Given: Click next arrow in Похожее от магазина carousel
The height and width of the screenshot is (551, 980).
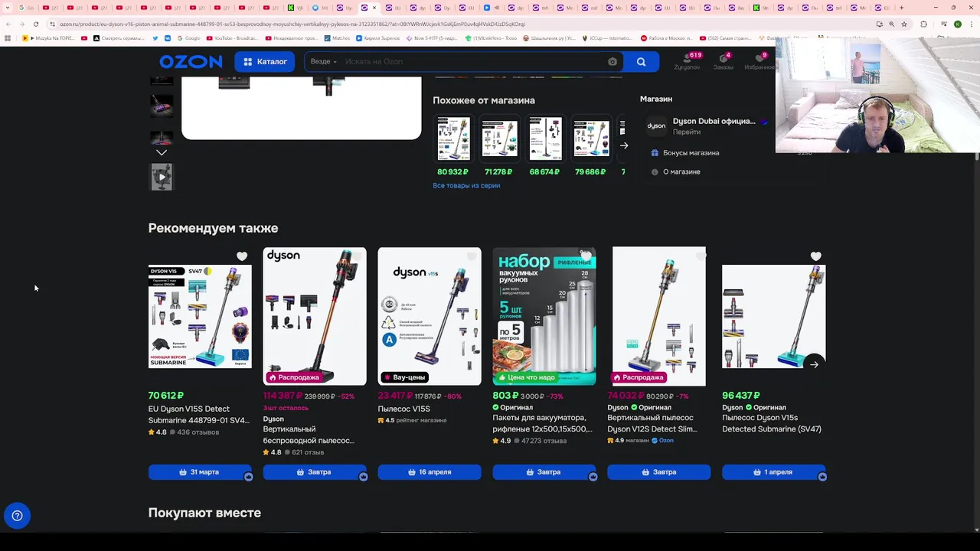Looking at the screenshot, I should [x=624, y=145].
